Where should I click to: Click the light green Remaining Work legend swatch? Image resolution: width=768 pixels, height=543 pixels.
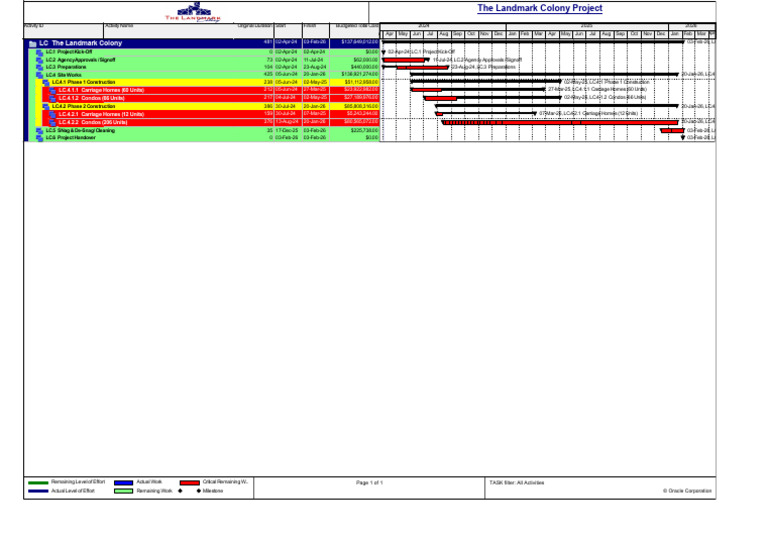pos(123,491)
